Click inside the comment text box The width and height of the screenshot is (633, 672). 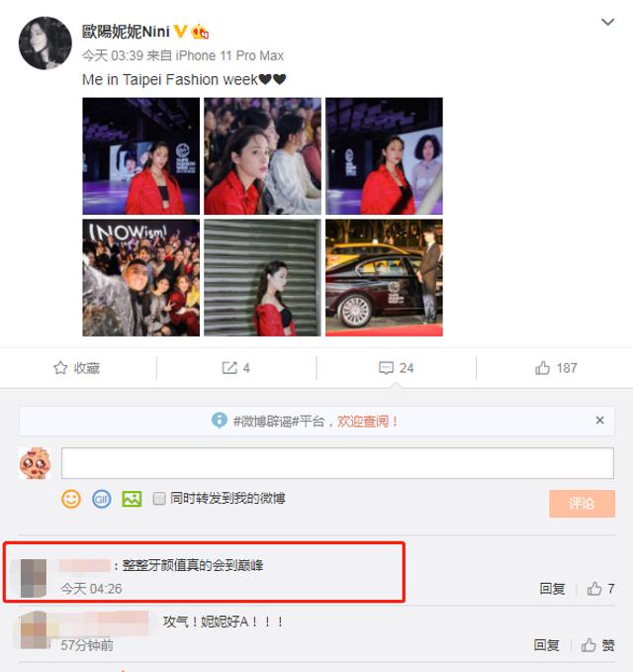pyautogui.click(x=337, y=463)
